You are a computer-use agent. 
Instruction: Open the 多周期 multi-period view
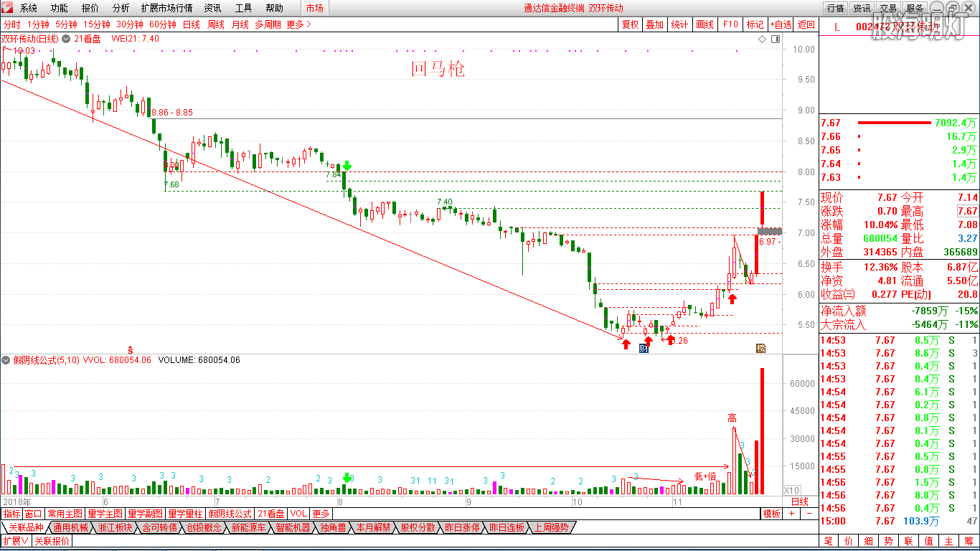tap(268, 24)
